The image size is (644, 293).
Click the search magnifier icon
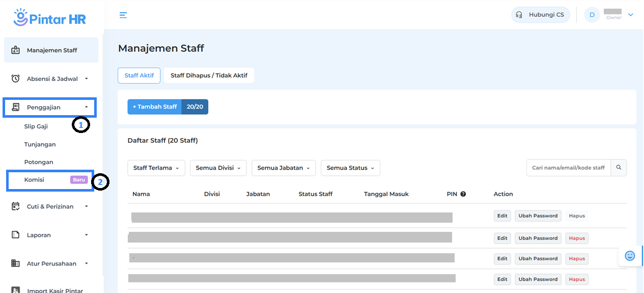(619, 168)
